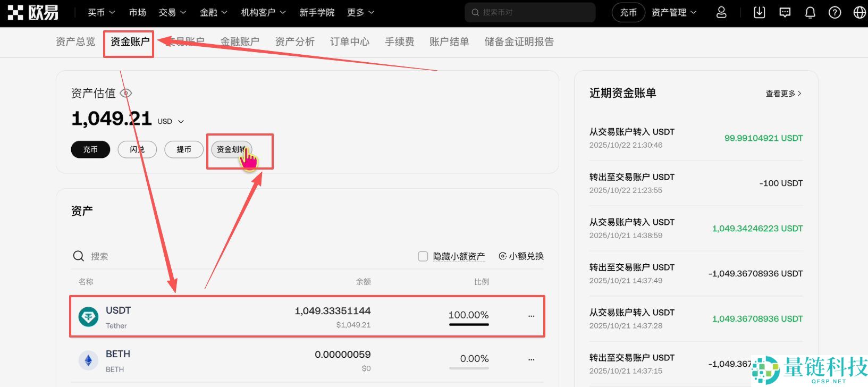Click the 名称 column header
This screenshot has height=387, width=868.
(86, 282)
